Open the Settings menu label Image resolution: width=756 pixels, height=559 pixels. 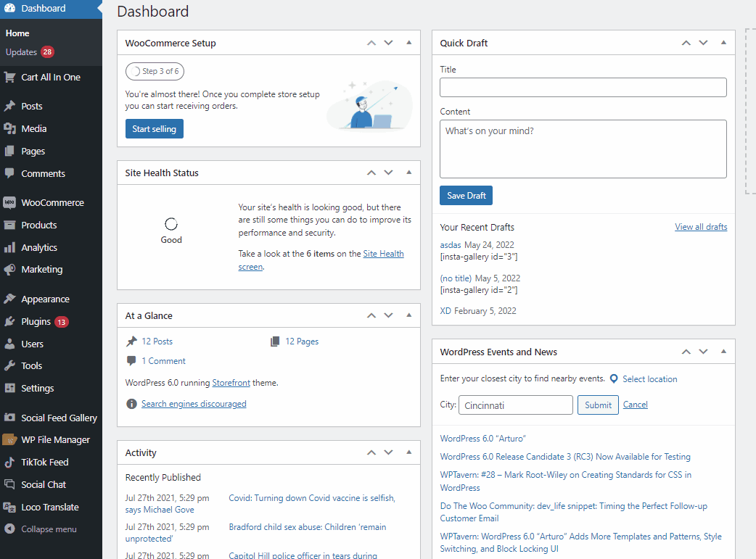click(38, 389)
